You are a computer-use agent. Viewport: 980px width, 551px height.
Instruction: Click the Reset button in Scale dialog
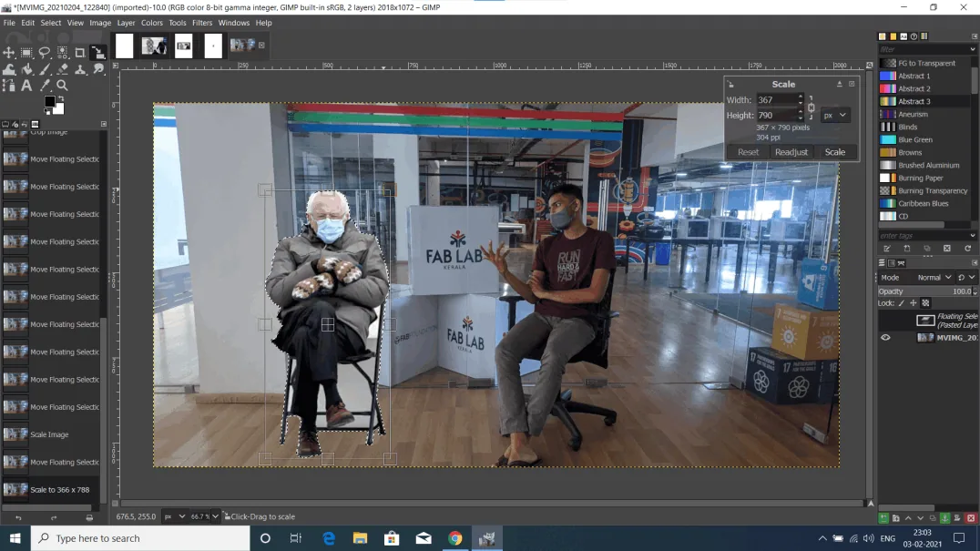[748, 152]
